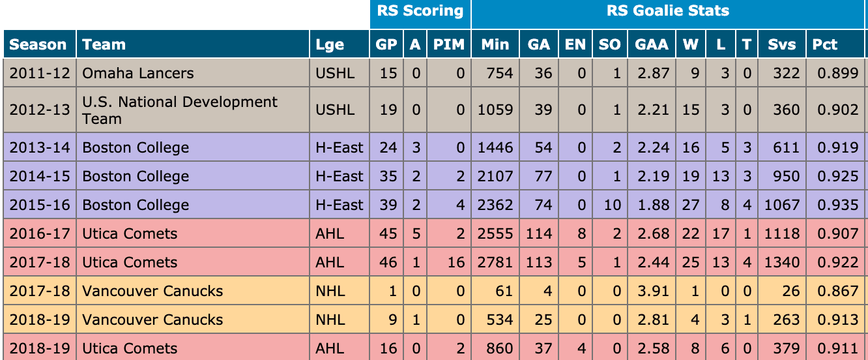Click the RS Goalie Stats group header
The width and height of the screenshot is (868, 360).
pos(668,11)
